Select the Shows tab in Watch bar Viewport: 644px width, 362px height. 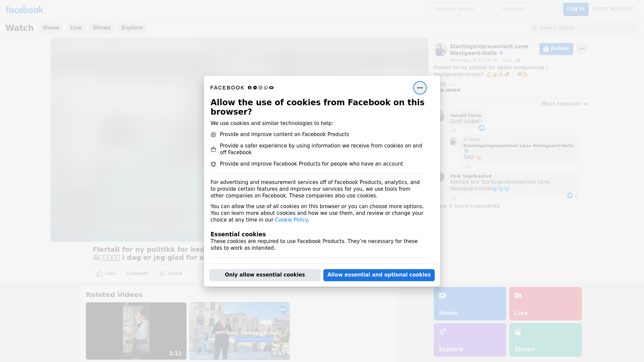tap(102, 28)
